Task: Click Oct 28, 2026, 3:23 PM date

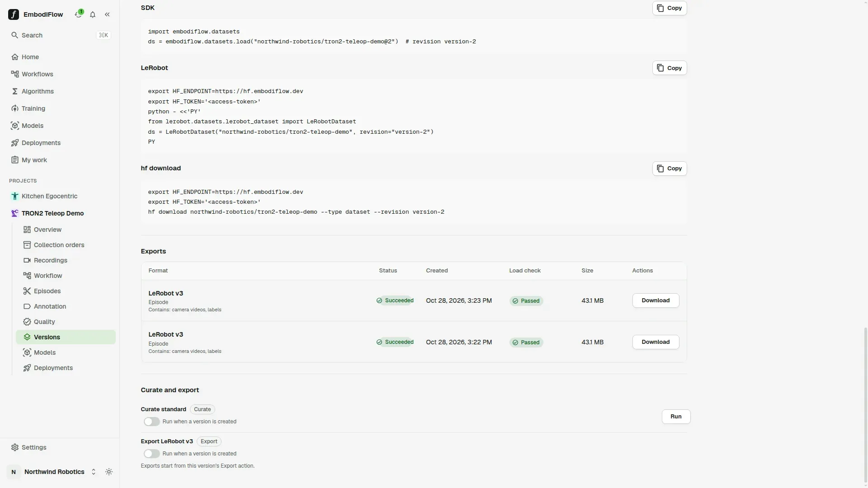Action: coord(459,300)
